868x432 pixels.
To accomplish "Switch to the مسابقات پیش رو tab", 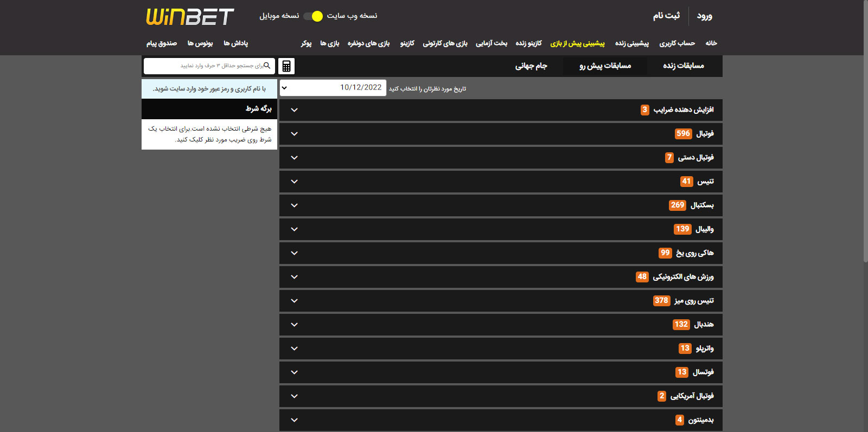I will click(x=605, y=66).
